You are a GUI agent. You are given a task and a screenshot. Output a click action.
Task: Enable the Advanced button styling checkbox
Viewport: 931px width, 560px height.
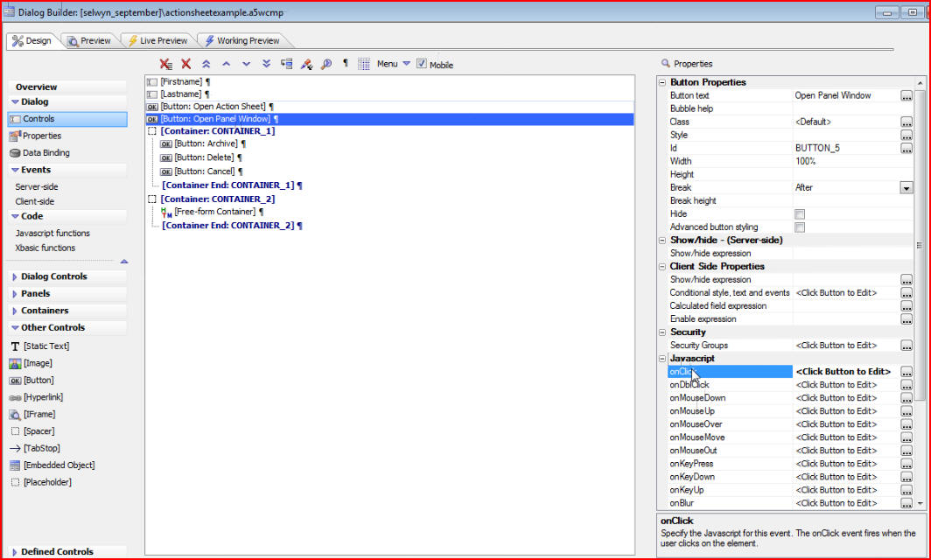800,227
